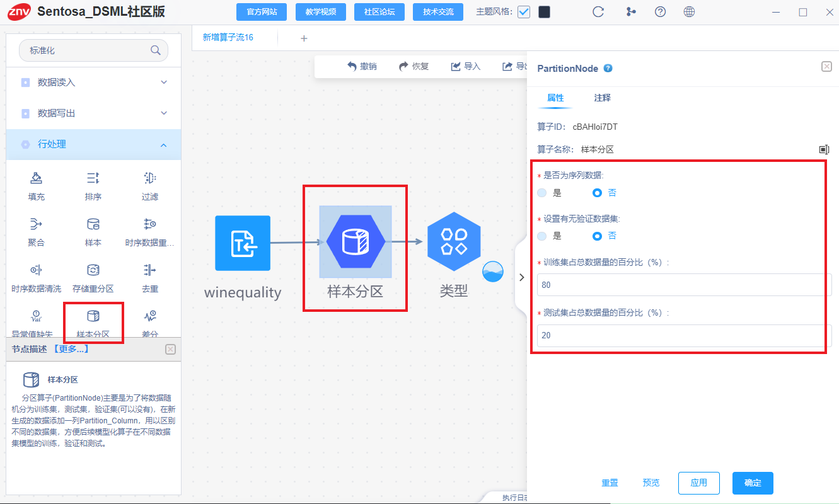Open the 社区论坛 button
The image size is (839, 504).
(x=379, y=12)
